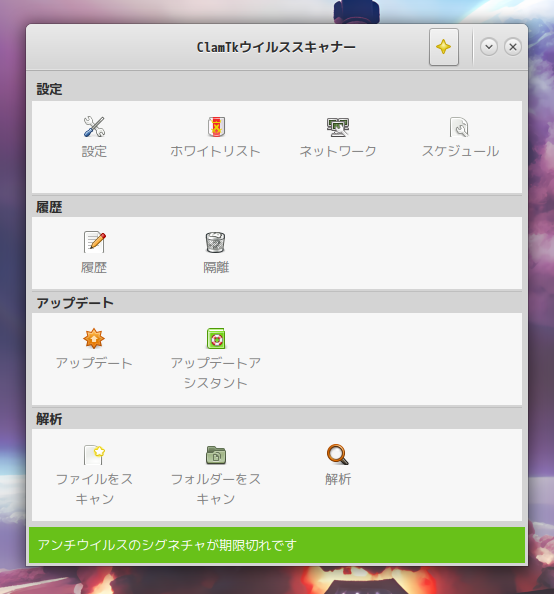Viewport: 554px width, 594px height.
Task: Open the ホワイトリスト whitelist icon
Action: tap(216, 127)
